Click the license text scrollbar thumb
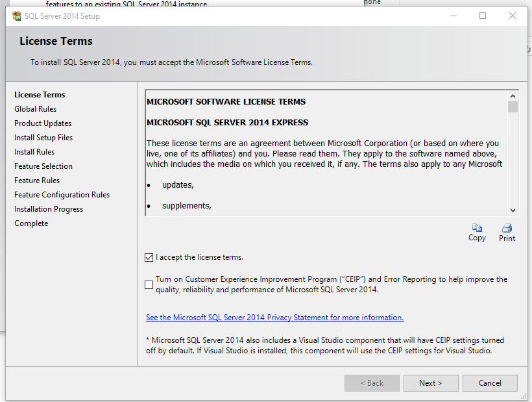The width and height of the screenshot is (532, 402). coord(513,107)
